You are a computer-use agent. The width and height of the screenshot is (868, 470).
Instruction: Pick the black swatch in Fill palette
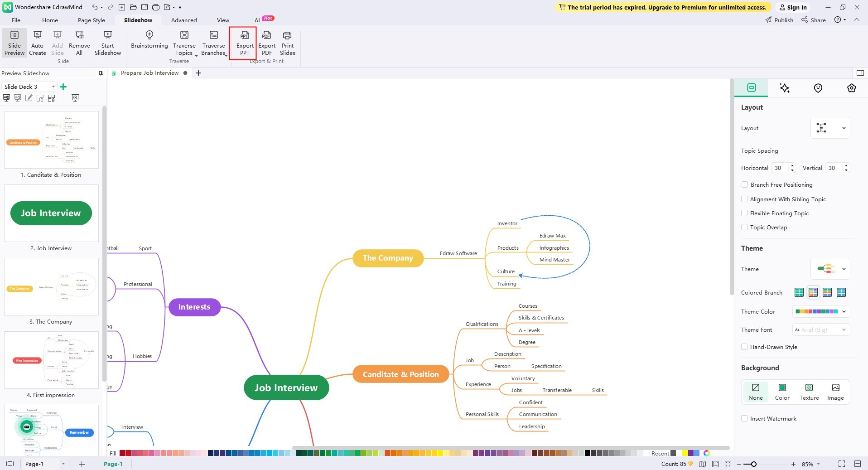tap(588, 453)
